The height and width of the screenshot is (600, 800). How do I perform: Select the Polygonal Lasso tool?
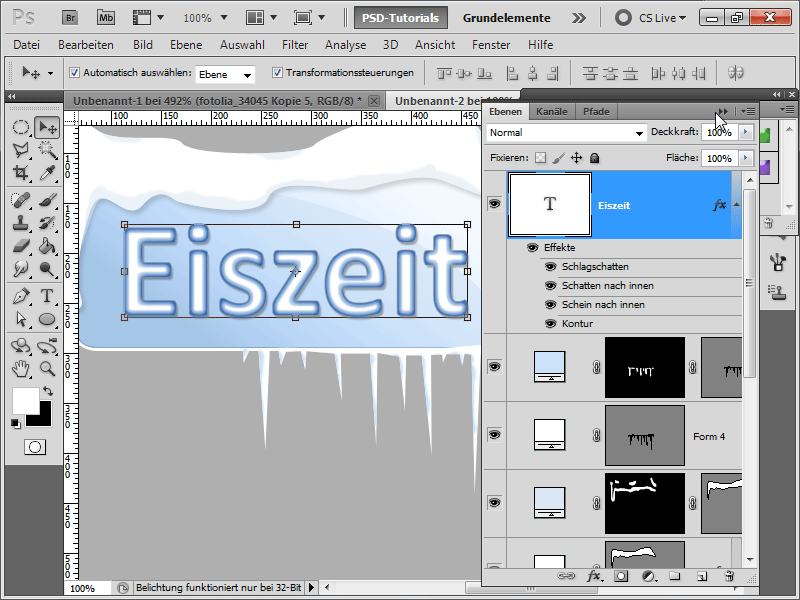click(20, 150)
